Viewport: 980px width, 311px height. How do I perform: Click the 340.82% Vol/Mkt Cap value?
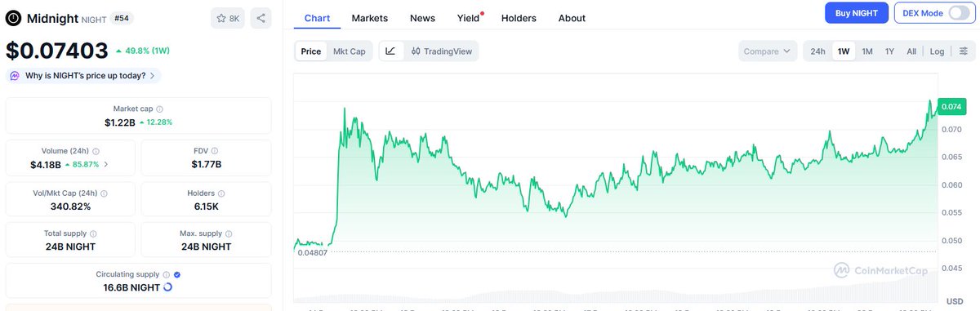71,207
